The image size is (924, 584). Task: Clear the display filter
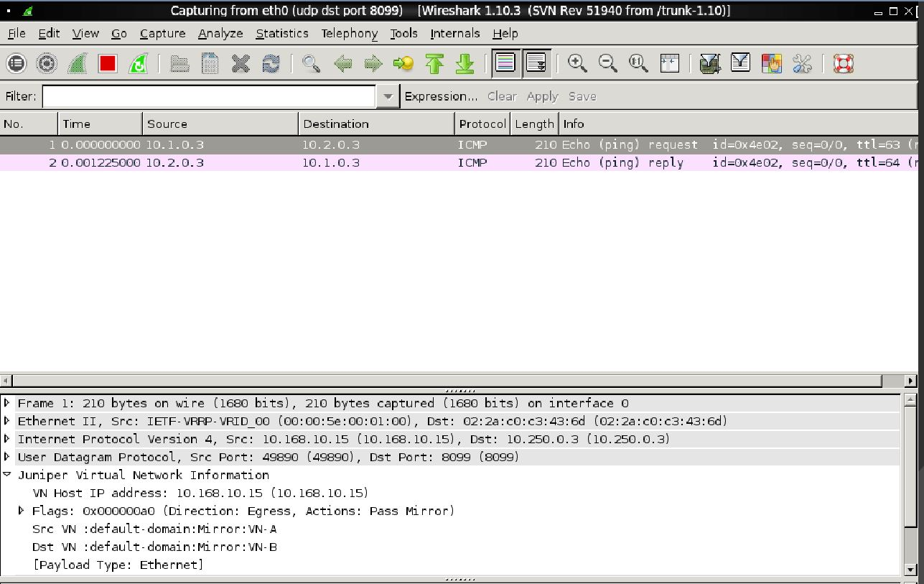pyautogui.click(x=502, y=96)
